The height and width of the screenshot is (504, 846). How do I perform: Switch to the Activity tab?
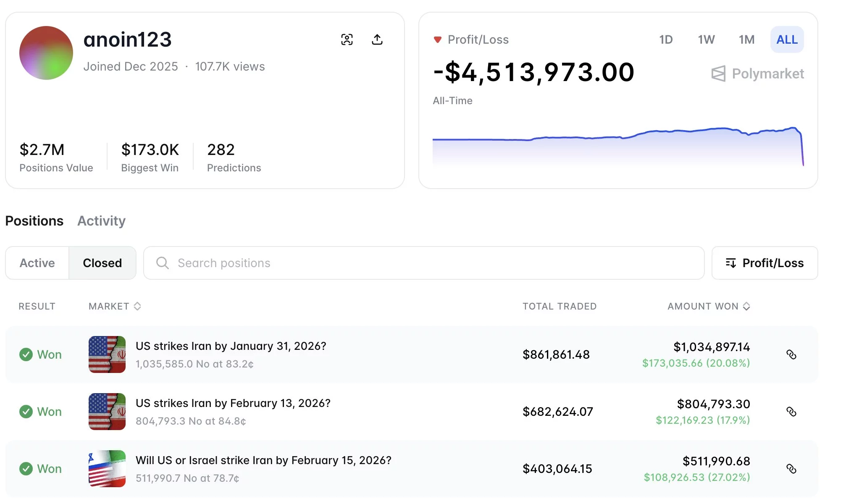(x=101, y=220)
